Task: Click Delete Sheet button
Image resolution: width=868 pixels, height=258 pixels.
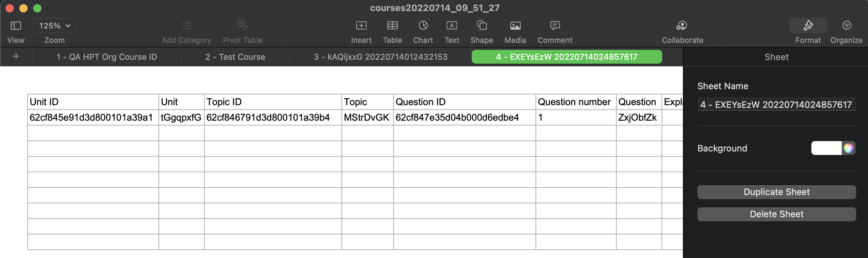Action: 777,214
